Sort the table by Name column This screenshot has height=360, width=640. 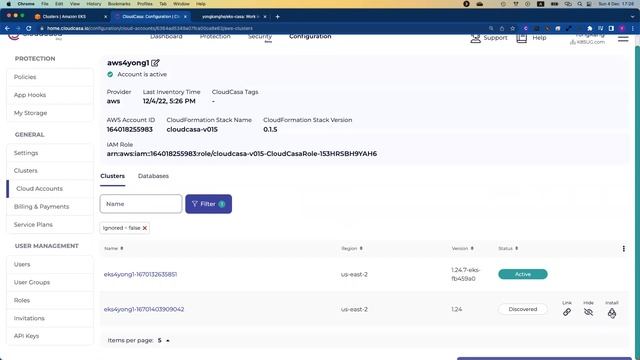pos(113,249)
